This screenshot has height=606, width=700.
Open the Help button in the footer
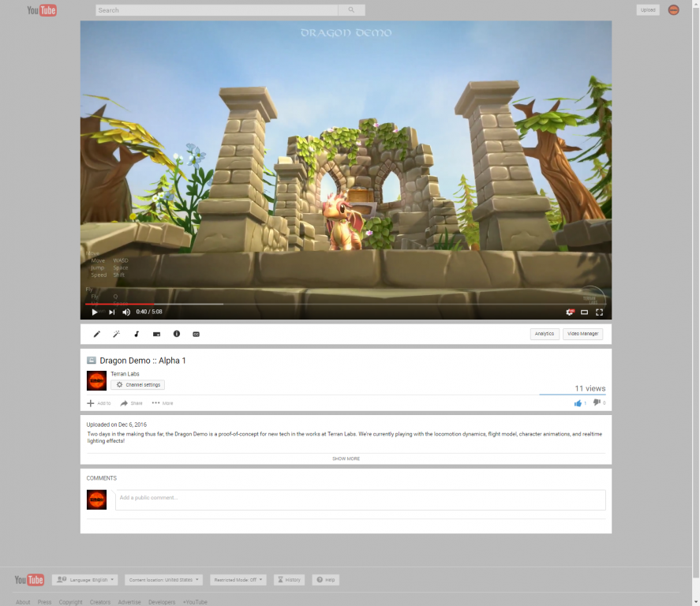(x=326, y=580)
